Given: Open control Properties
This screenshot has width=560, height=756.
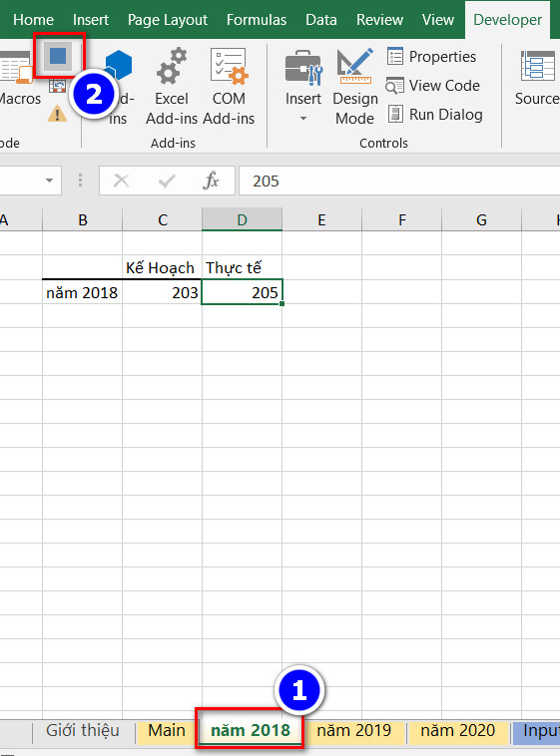Looking at the screenshot, I should coord(431,57).
